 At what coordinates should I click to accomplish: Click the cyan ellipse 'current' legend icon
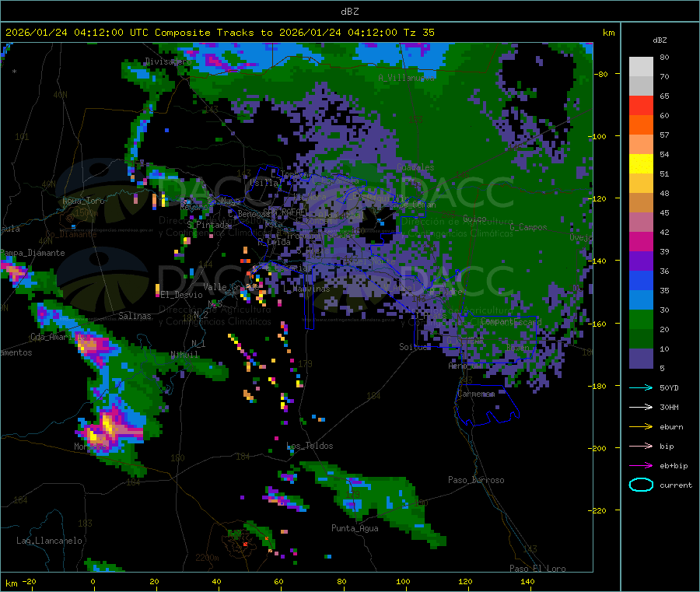(x=641, y=485)
